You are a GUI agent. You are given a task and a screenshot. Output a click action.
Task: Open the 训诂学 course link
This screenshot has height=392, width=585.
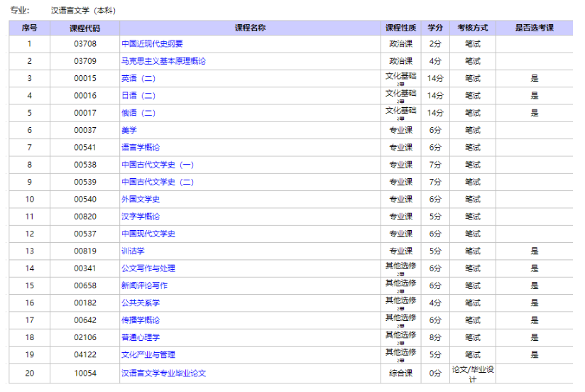(x=133, y=251)
